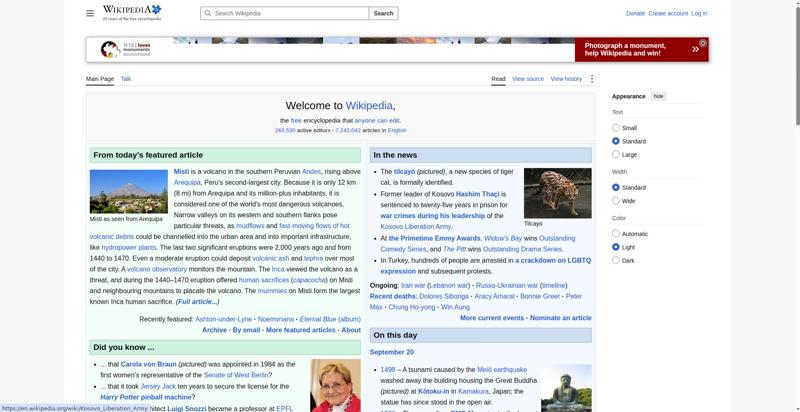
Task: Click the 'Nominate an article' link
Action: [561, 318]
